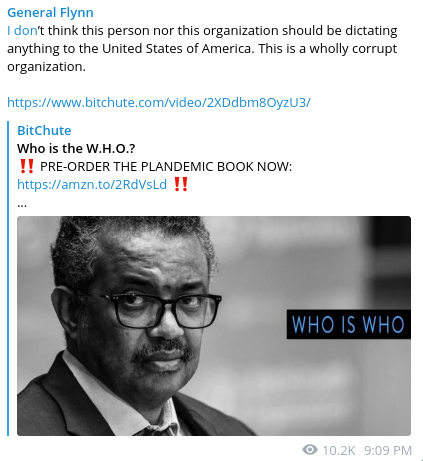Click red double exclamation after amzn link
This screenshot has width=423, height=461.
coord(181,184)
